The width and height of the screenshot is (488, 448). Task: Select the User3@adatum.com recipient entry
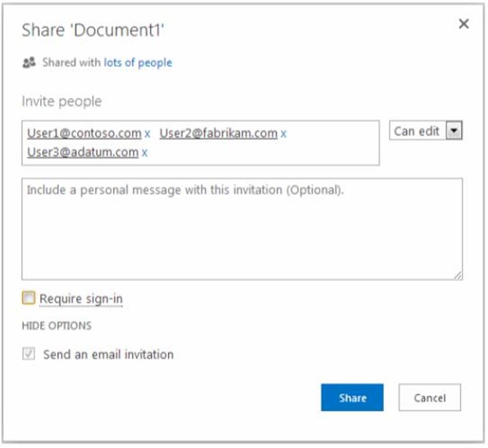tap(82, 153)
